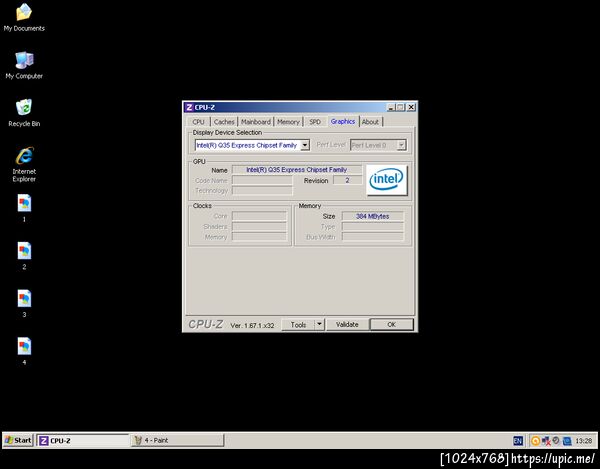The image size is (600, 469).
Task: Click the GPU Name field value
Action: click(297, 169)
